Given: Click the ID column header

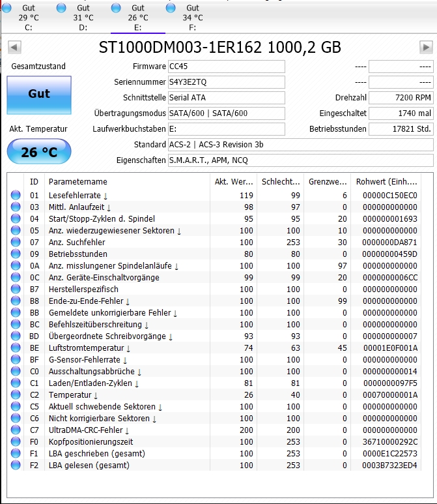Looking at the screenshot, I should (x=34, y=182).
